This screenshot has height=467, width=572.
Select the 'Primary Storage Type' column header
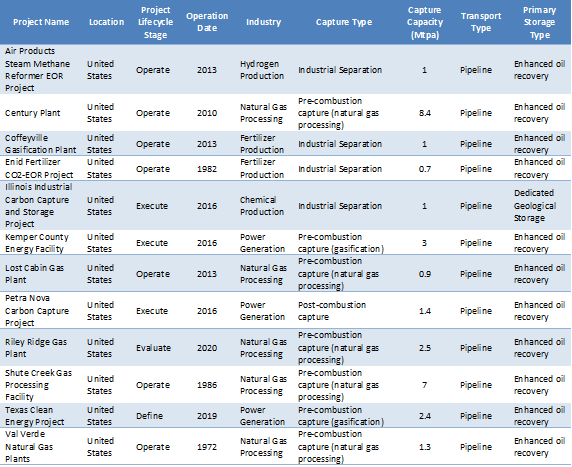[x=540, y=22]
